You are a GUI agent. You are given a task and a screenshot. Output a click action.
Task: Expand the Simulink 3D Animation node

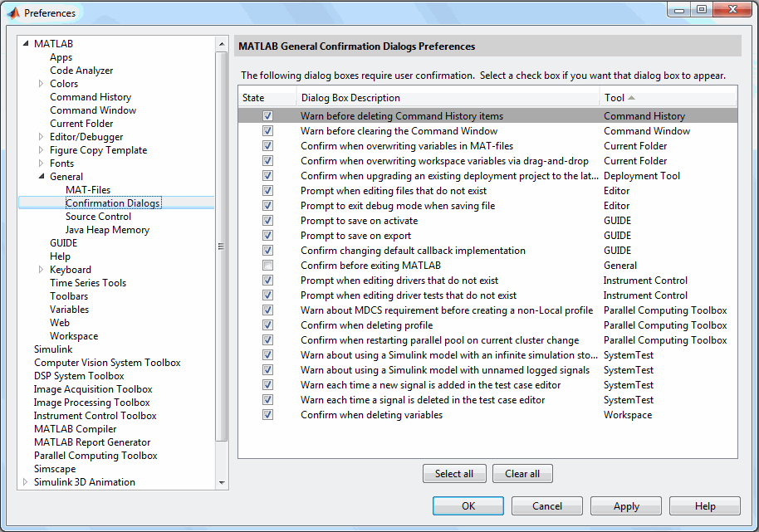point(26,482)
